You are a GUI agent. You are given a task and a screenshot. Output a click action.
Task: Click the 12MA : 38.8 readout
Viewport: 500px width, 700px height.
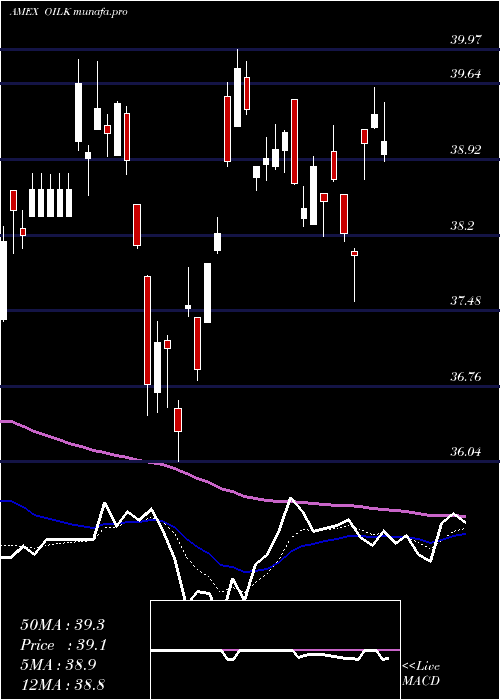tap(62, 685)
